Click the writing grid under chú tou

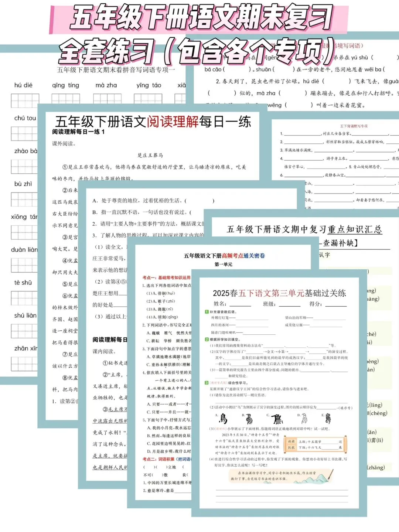[x=24, y=134]
